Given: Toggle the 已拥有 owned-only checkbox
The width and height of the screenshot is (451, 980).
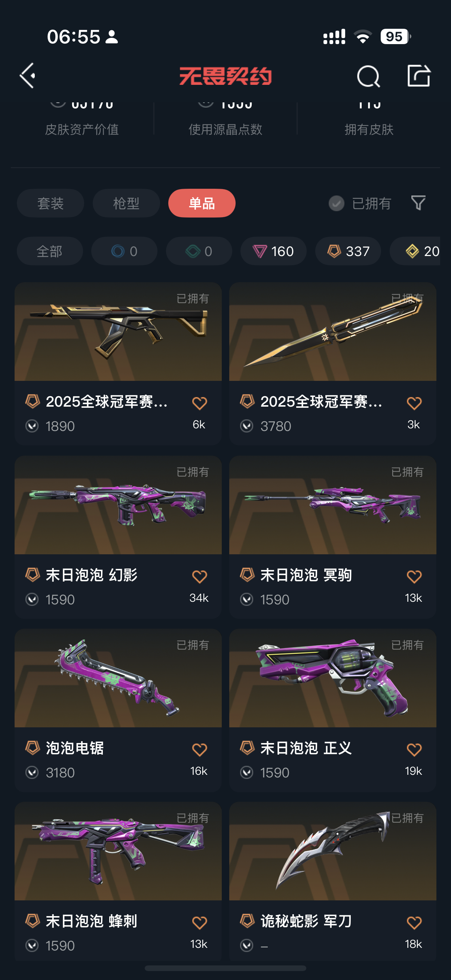Looking at the screenshot, I should (x=337, y=203).
